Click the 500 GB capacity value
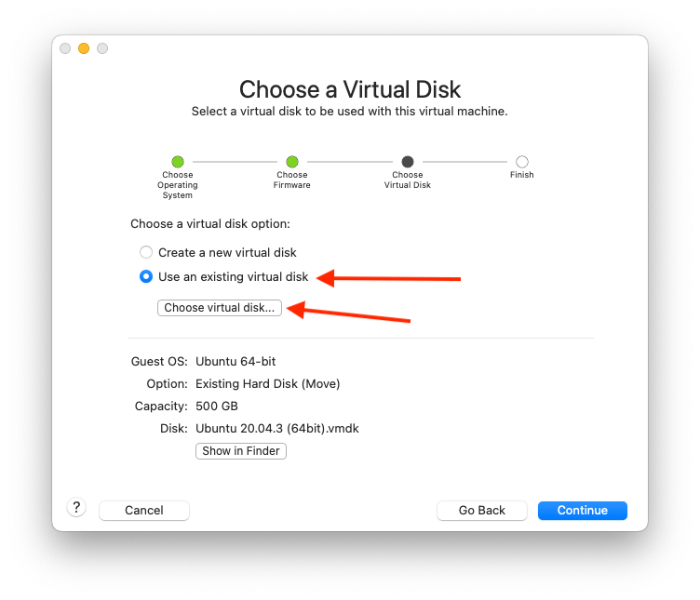This screenshot has width=700, height=600. [x=217, y=407]
